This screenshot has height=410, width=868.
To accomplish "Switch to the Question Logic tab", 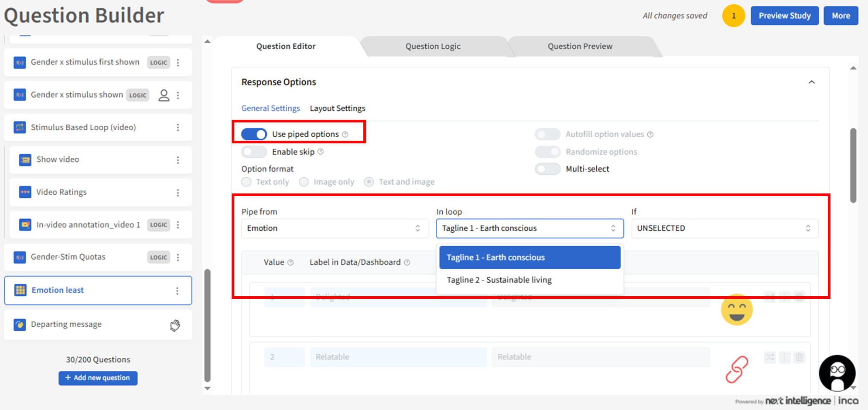I will [x=433, y=46].
